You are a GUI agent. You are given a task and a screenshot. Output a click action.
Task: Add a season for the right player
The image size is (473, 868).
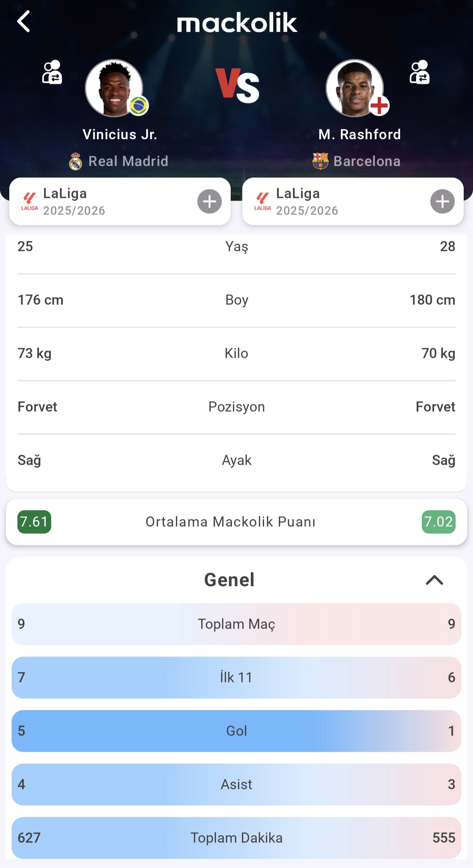[442, 201]
